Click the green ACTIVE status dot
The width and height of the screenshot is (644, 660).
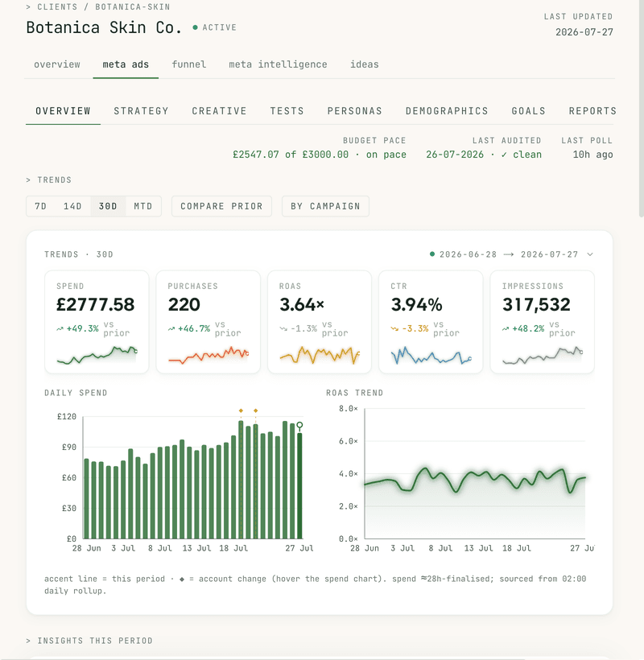click(196, 27)
